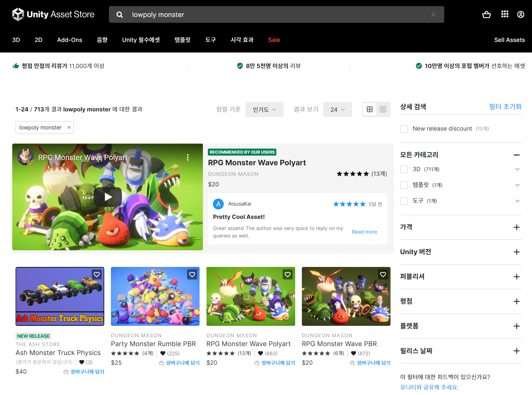Screen dimensions: 532x395
Task: Check the 템플릿 category checkbox
Action: pos(404,185)
